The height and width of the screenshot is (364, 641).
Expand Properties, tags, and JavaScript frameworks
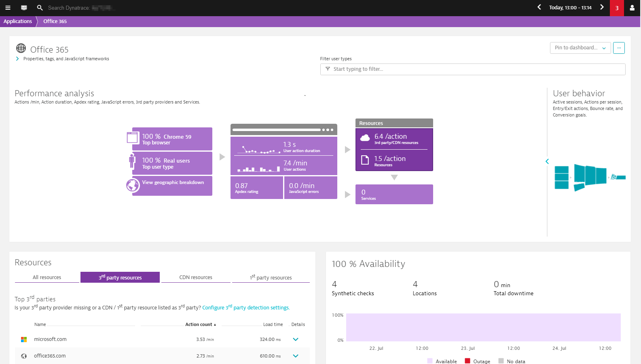click(x=63, y=59)
